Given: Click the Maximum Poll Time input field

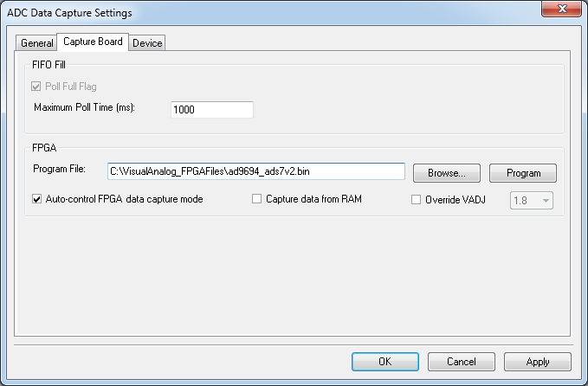Looking at the screenshot, I should click(211, 110).
